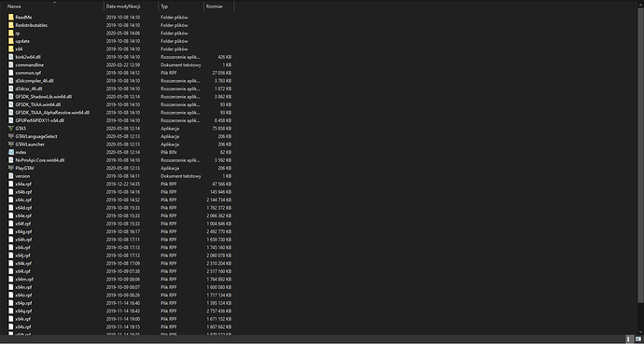Select the x64s.rpf file name
Screen dimensions: 644x344
pos(23,327)
